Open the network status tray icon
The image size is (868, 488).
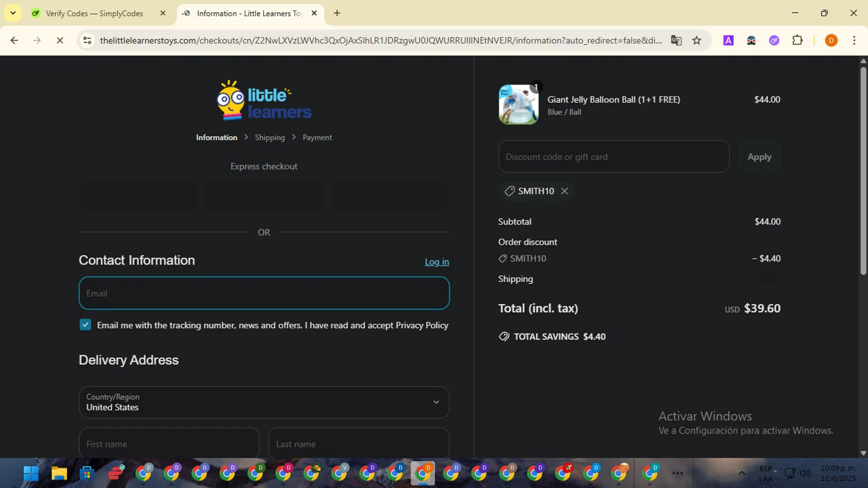(789, 474)
